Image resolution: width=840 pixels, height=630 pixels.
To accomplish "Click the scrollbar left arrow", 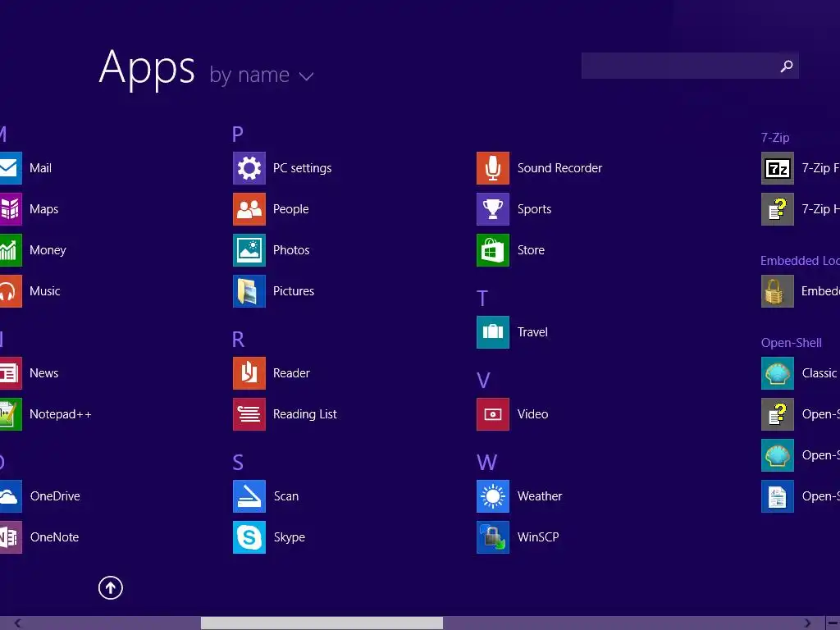I will [x=18, y=623].
